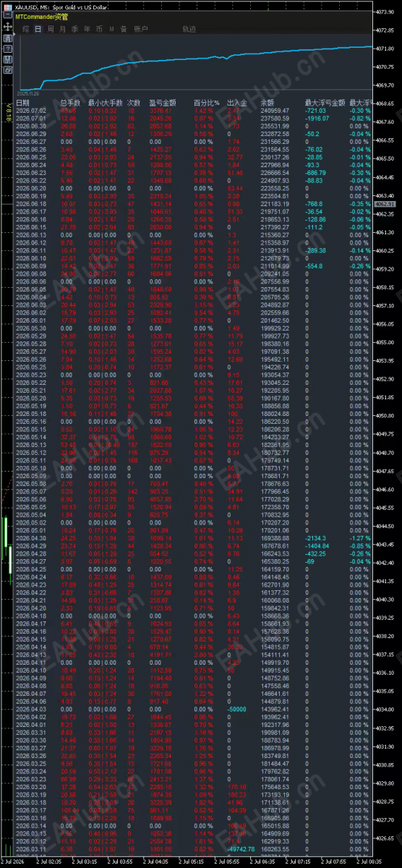Click balance value 240959.47
Viewport: 402px width, 868px height.
pos(275,111)
